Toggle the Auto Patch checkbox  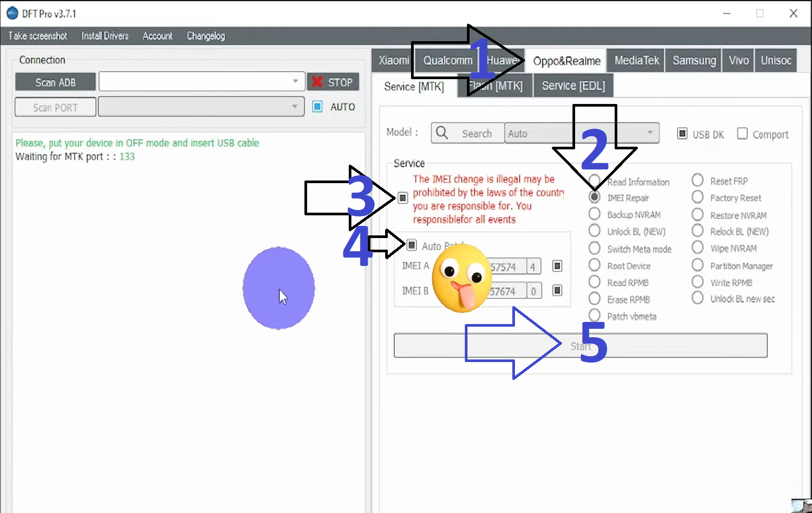pos(412,245)
